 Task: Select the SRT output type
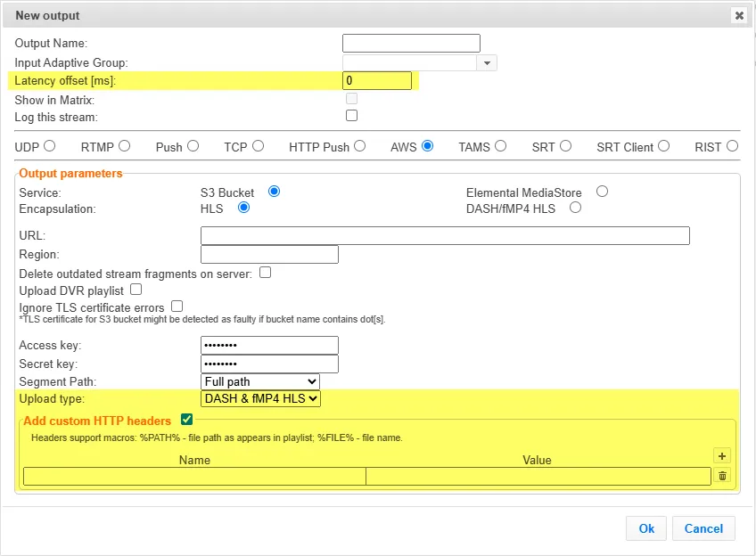[565, 146]
